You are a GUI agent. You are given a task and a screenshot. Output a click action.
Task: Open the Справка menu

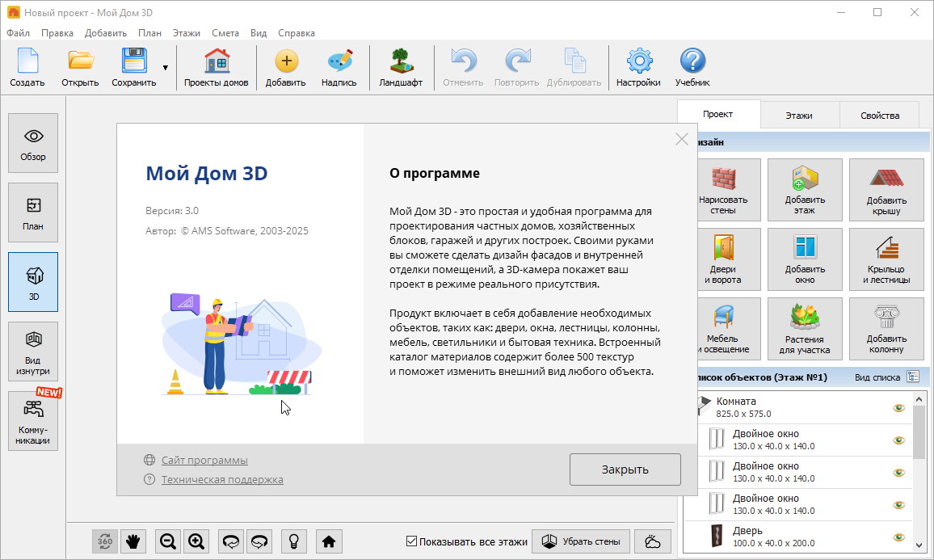coord(296,33)
